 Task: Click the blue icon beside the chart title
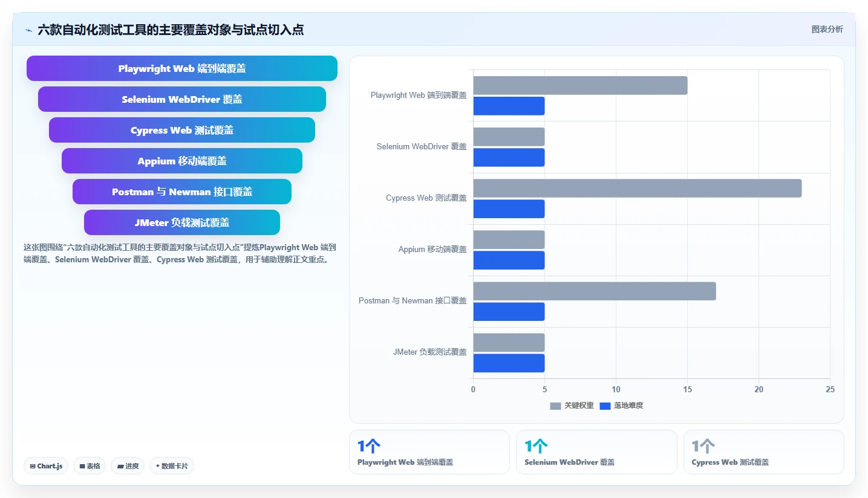(x=29, y=30)
